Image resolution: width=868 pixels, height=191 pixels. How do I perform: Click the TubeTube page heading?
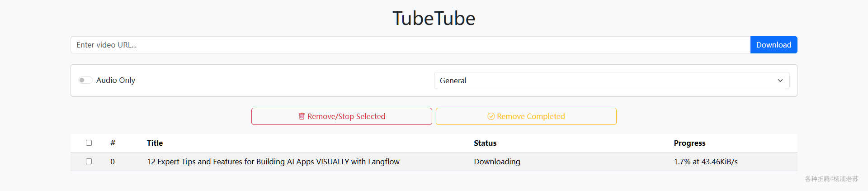(434, 19)
